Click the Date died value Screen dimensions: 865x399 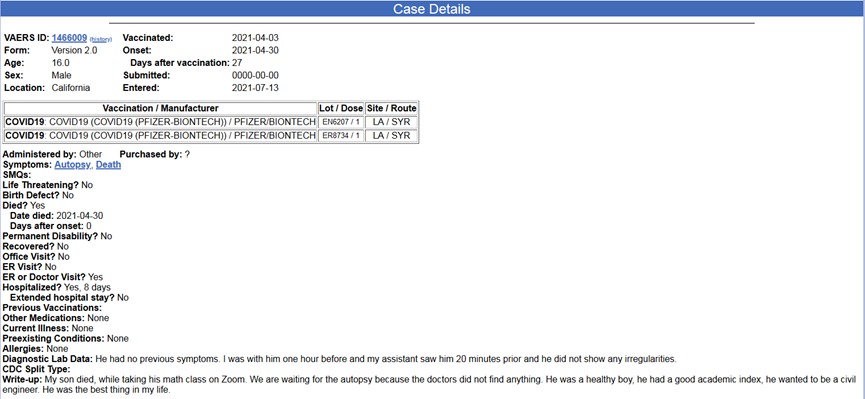click(79, 216)
